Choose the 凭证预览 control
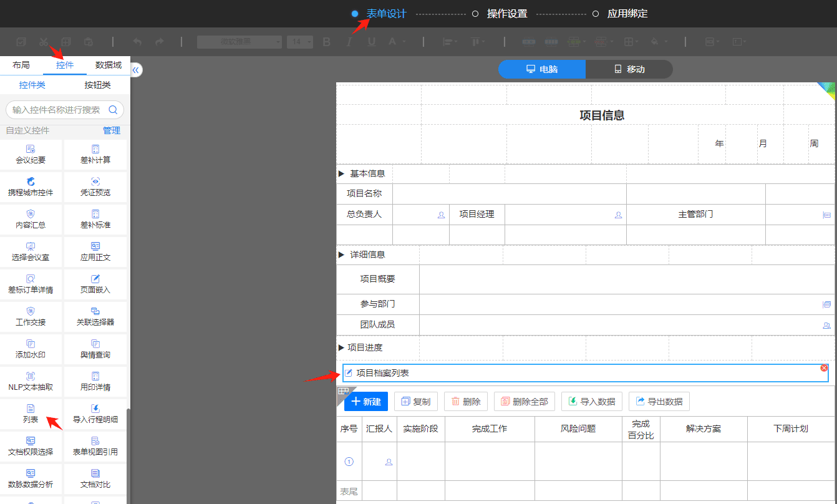 (x=95, y=187)
